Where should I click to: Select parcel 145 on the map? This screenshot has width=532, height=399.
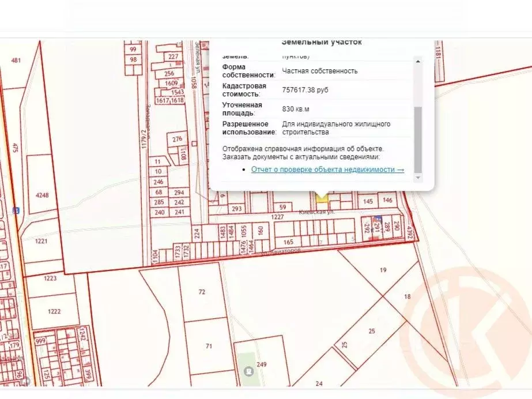point(368,202)
